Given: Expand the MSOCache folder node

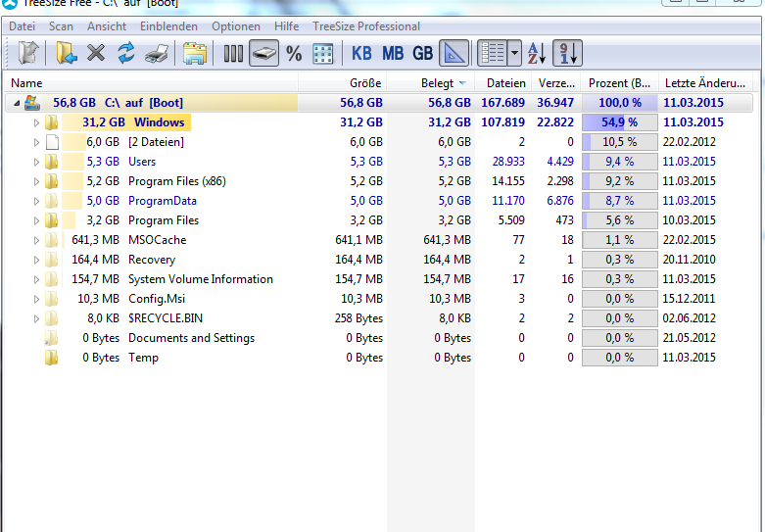Looking at the screenshot, I should tap(36, 240).
